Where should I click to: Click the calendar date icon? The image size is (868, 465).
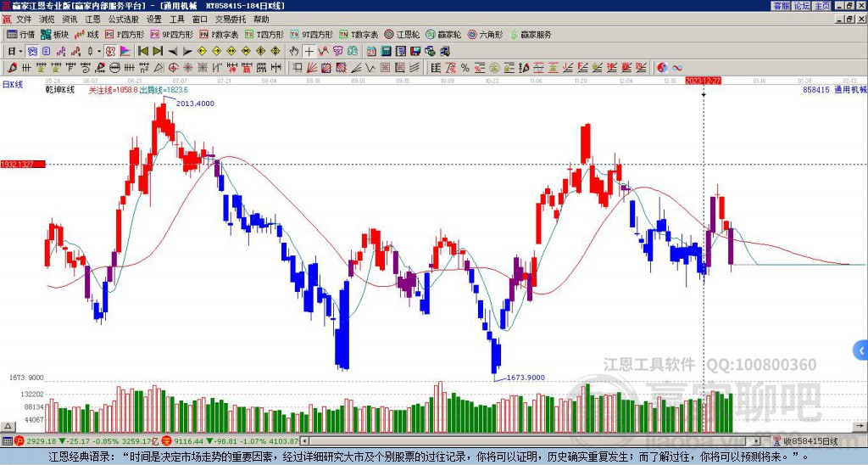(x=371, y=52)
